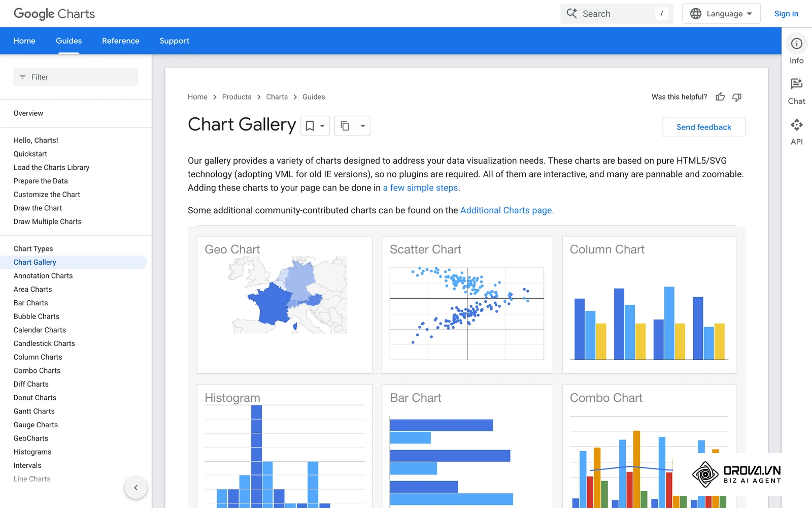Image resolution: width=812 pixels, height=508 pixels.
Task: Open the Info side panel icon
Action: [797, 44]
